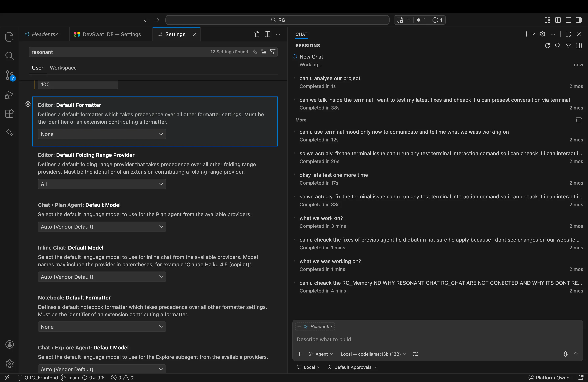The height and width of the screenshot is (382, 588).
Task: Open Notebook Default Formatter dropdown
Action: pos(102,326)
